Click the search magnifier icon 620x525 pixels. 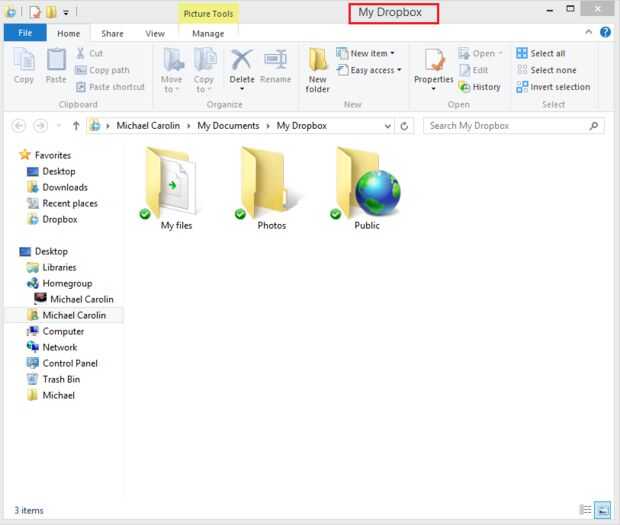point(594,126)
